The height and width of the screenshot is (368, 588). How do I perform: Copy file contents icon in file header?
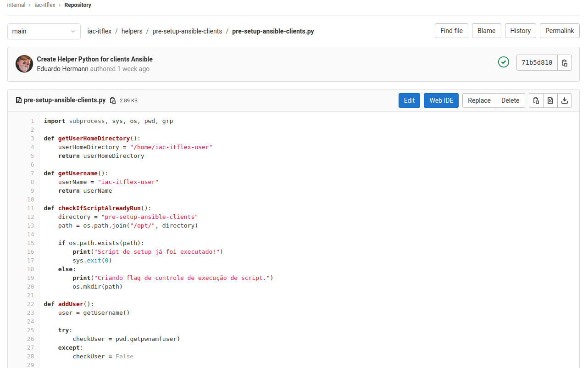(536, 100)
